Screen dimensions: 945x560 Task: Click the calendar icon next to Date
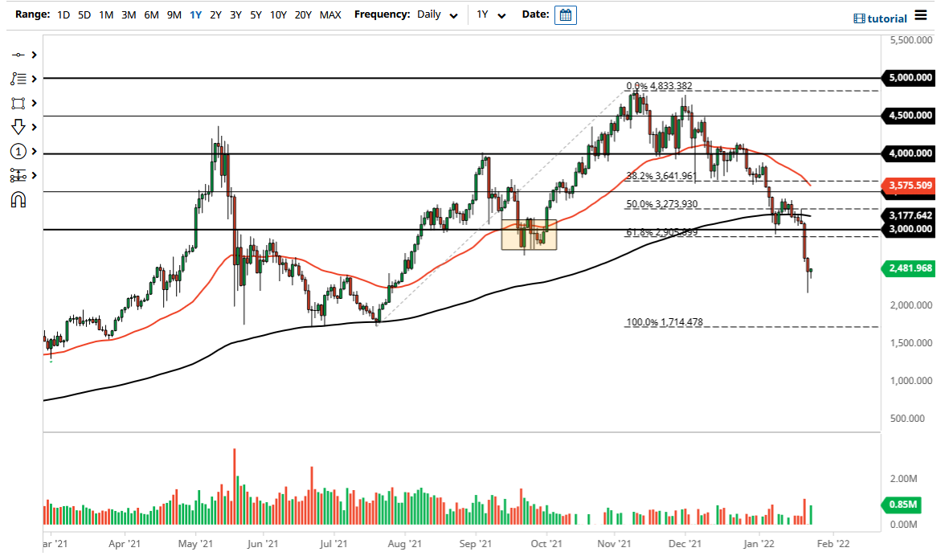click(x=565, y=14)
